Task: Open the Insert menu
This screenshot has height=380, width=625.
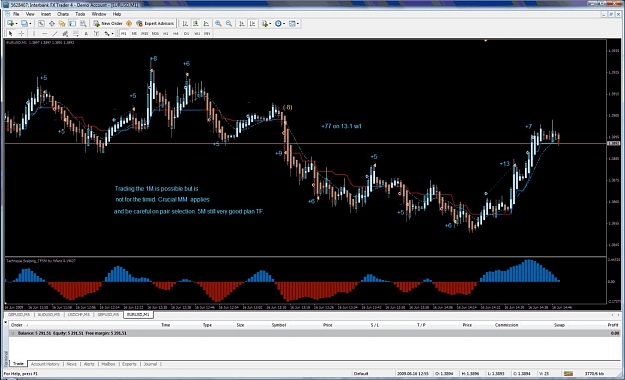Action: click(46, 14)
